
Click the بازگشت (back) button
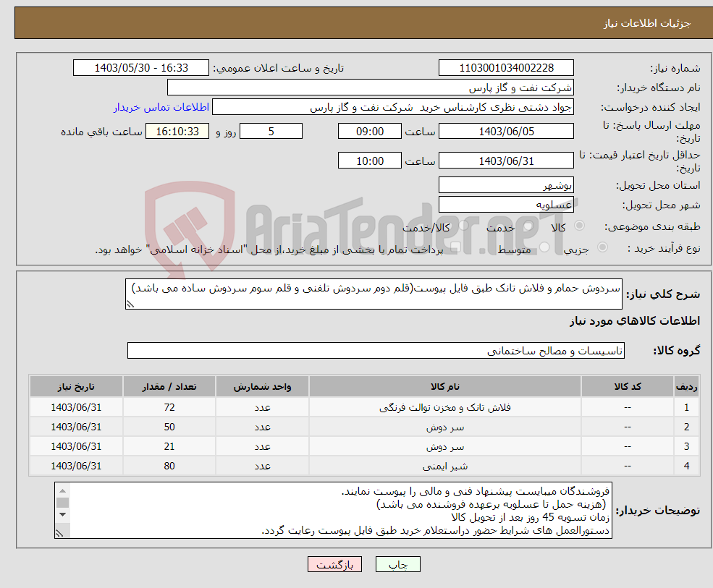(x=334, y=564)
